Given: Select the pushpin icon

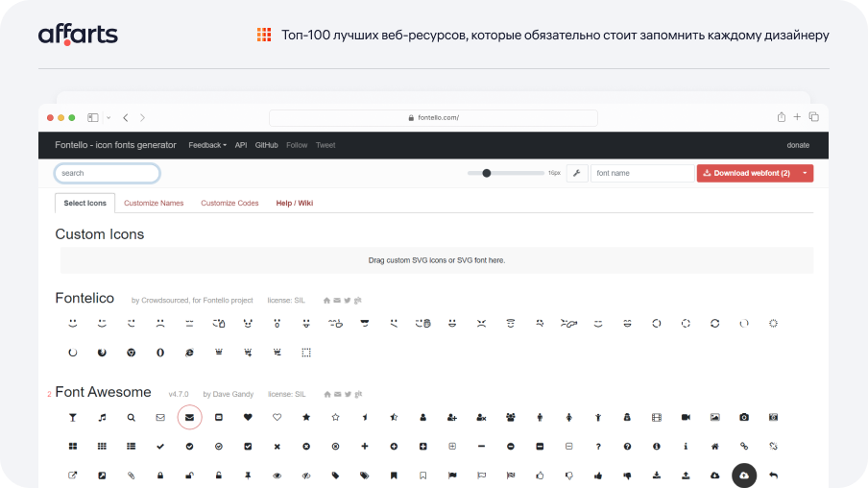Looking at the screenshot, I should coord(248,476).
